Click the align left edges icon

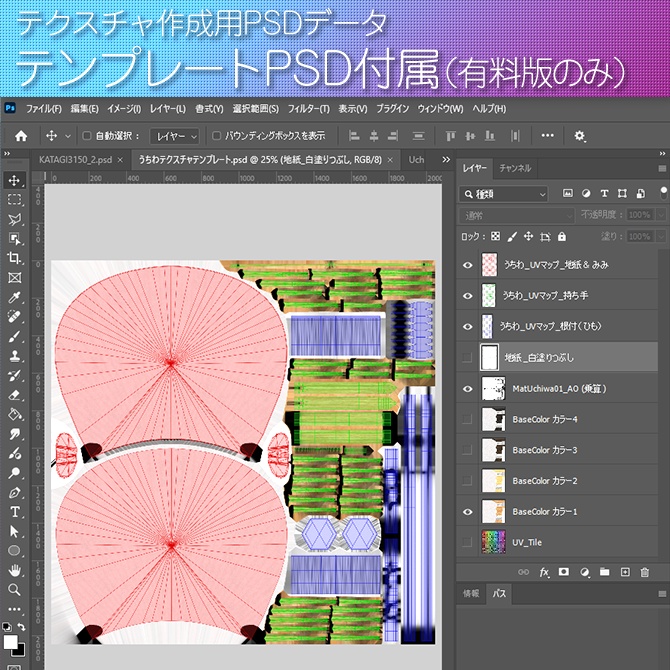(354, 136)
